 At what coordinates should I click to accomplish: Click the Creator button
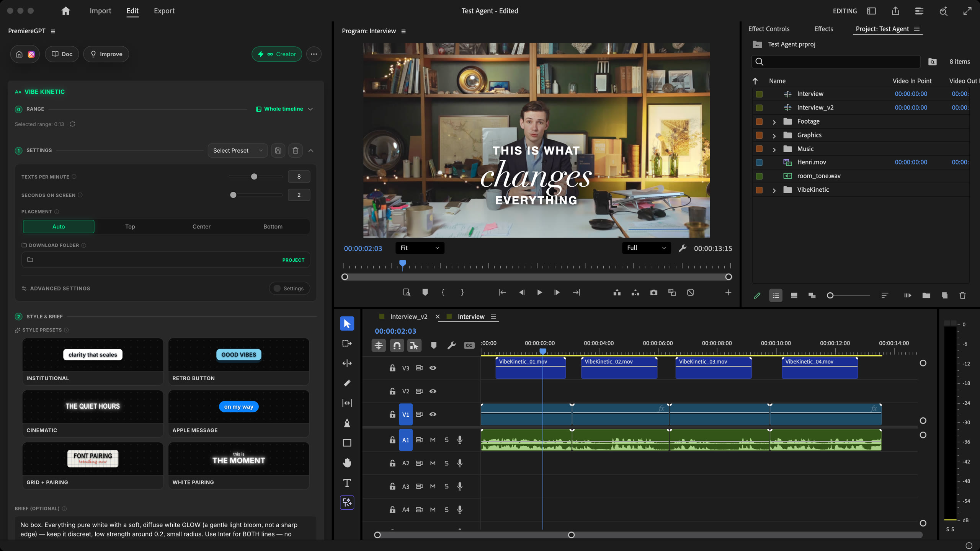coord(277,54)
